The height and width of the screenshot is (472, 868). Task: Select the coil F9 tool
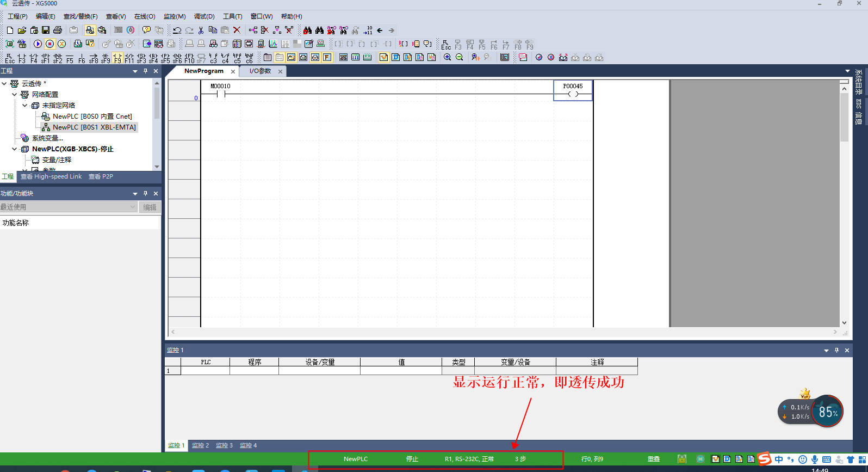point(117,58)
